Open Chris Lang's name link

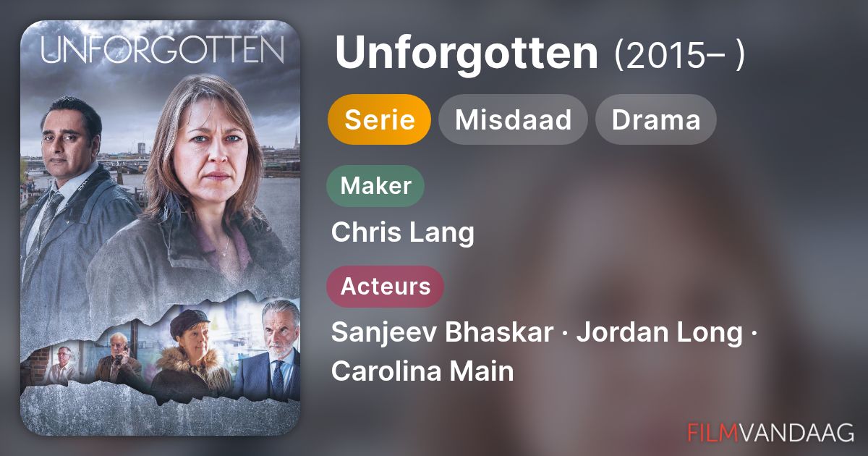403,233
